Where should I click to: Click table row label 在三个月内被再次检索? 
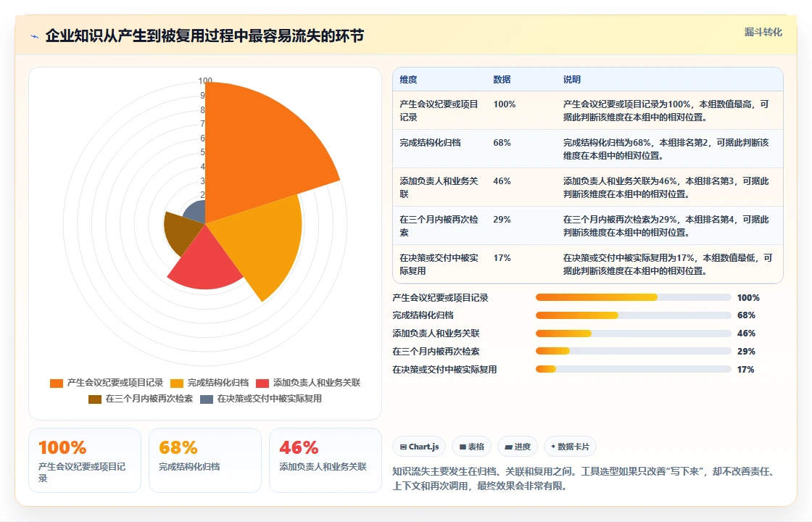439,225
